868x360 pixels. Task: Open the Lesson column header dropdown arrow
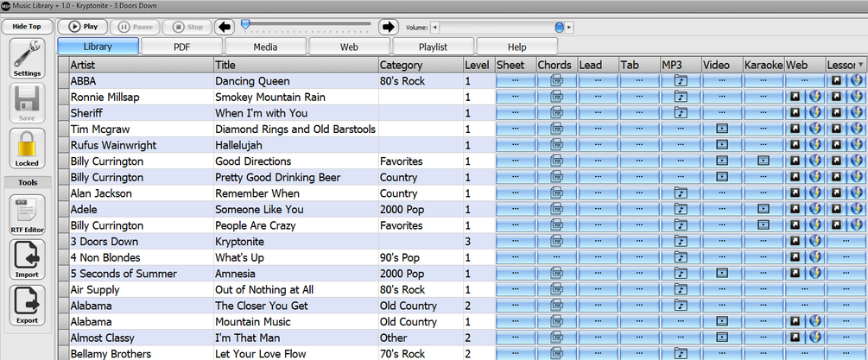click(x=861, y=64)
